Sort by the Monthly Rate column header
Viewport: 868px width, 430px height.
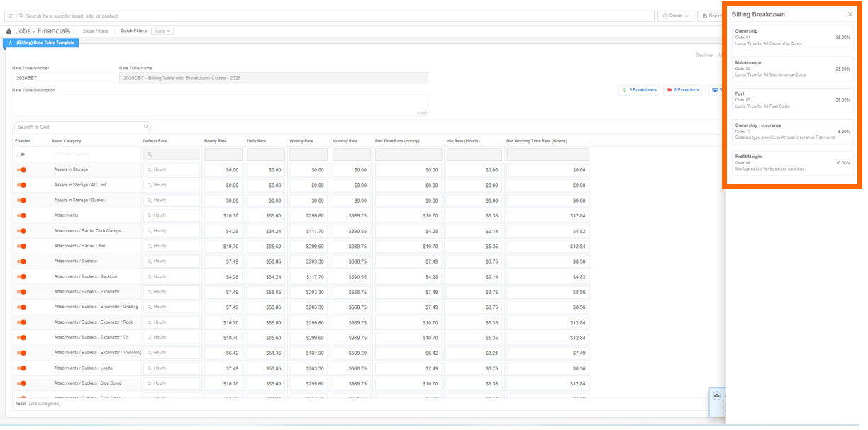pyautogui.click(x=345, y=141)
